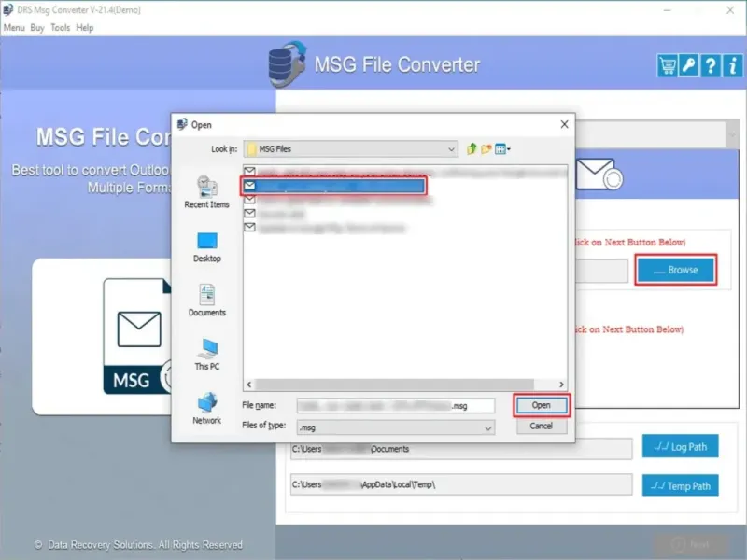747x560 pixels.
Task: Click the greyed Next button
Action: pyautogui.click(x=691, y=544)
